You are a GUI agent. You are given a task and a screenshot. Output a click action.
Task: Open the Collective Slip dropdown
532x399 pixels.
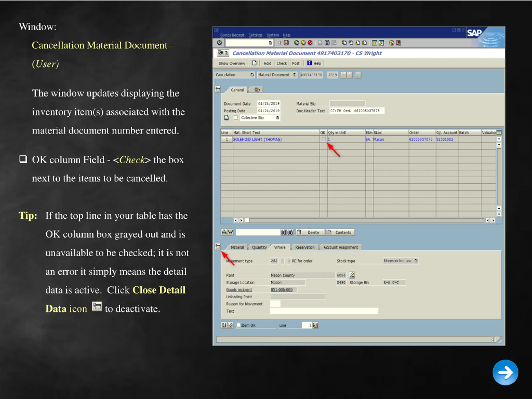click(278, 118)
